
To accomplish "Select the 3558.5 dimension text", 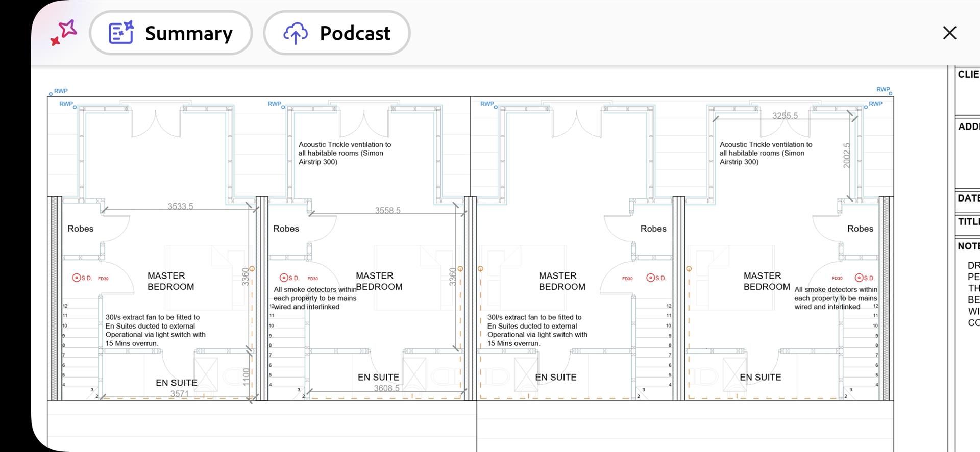I will click(388, 210).
